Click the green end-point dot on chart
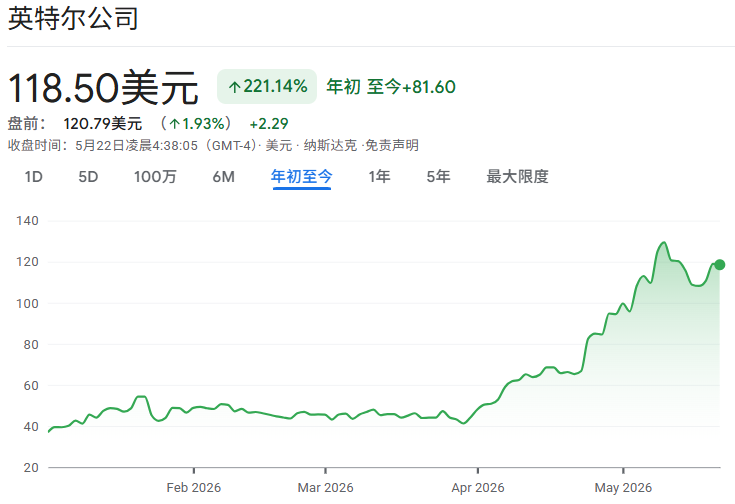This screenshot has width=735, height=504. click(x=720, y=265)
